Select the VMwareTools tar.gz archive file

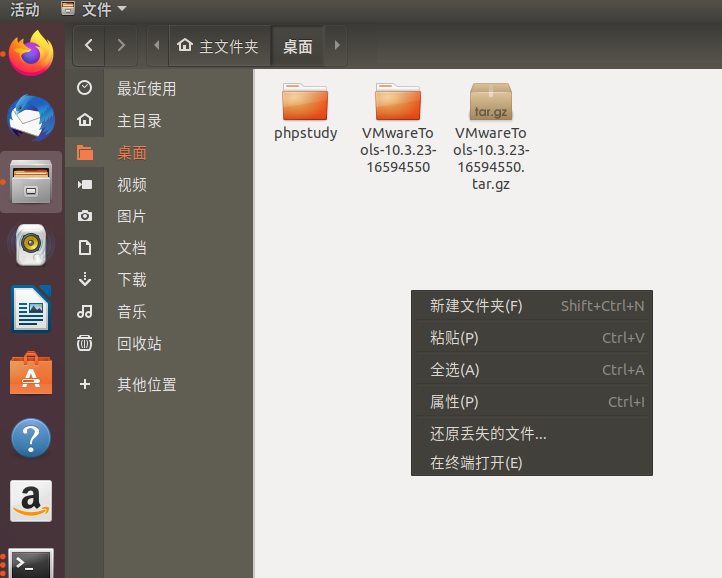491,101
